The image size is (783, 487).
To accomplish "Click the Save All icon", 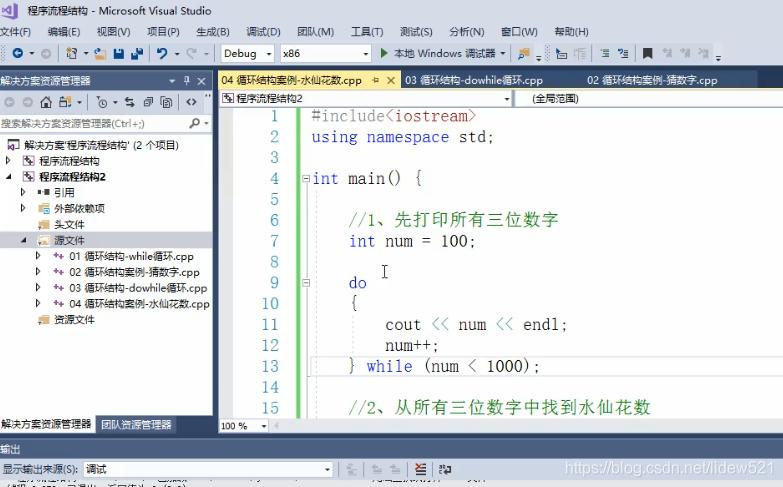I will click(x=137, y=53).
